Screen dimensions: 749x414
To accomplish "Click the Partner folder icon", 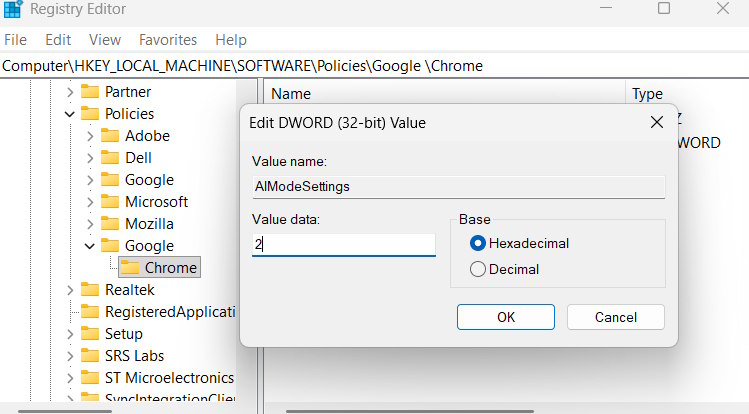I will pyautogui.click(x=90, y=91).
